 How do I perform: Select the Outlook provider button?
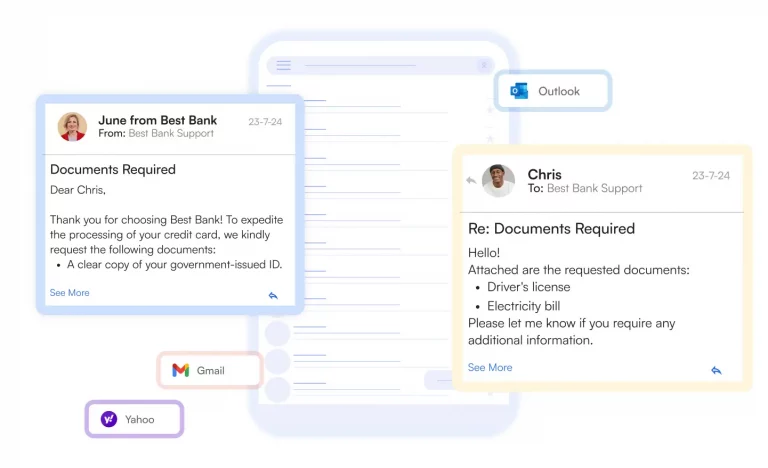(x=553, y=91)
